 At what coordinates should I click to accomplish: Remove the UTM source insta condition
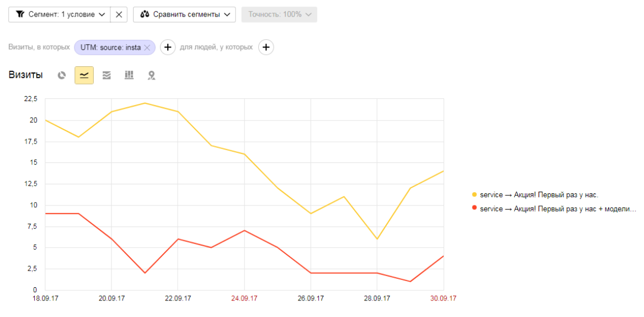(x=147, y=47)
